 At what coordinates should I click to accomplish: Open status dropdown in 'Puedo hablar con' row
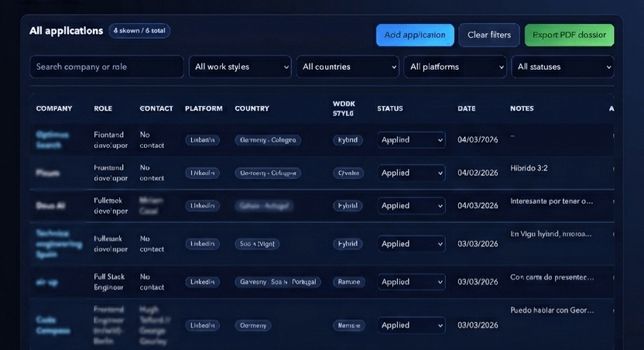click(411, 325)
